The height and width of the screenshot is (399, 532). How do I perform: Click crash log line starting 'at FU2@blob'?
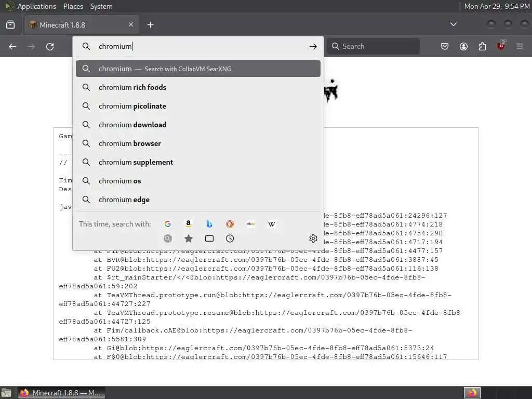[x=266, y=269]
